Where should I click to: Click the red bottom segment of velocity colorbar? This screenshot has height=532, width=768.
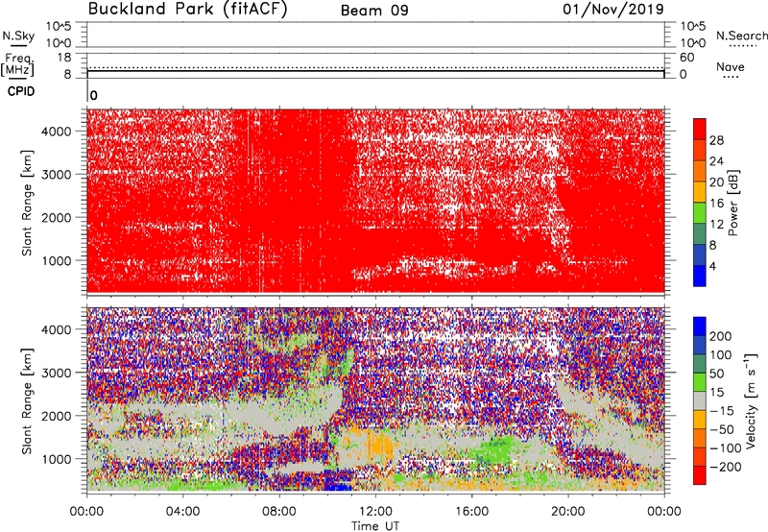[700, 475]
